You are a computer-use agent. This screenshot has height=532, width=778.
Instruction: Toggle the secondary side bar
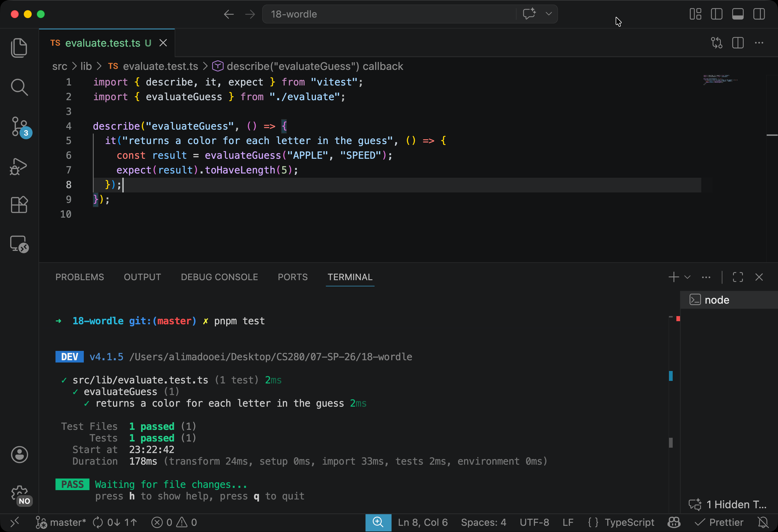(x=759, y=14)
